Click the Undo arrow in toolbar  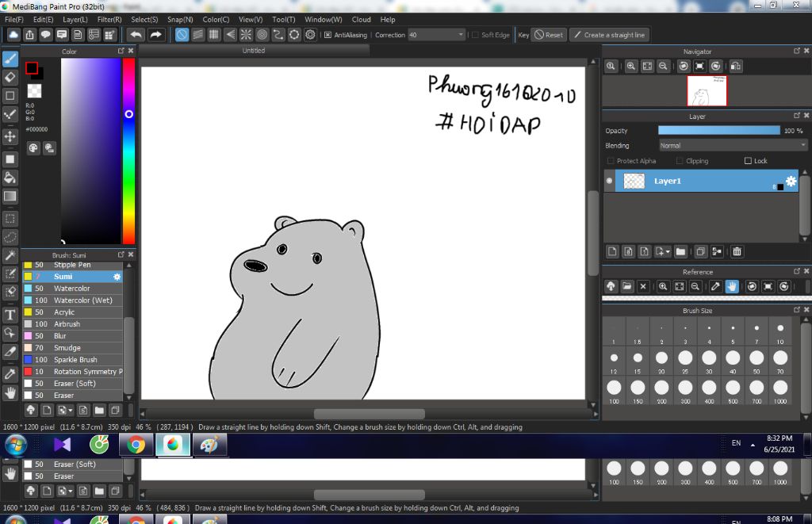pyautogui.click(x=136, y=35)
